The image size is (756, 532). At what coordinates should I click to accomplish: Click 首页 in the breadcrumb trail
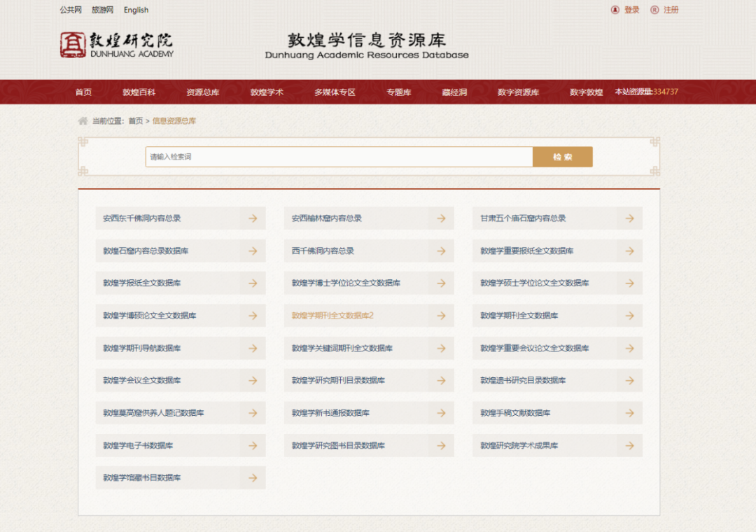136,120
